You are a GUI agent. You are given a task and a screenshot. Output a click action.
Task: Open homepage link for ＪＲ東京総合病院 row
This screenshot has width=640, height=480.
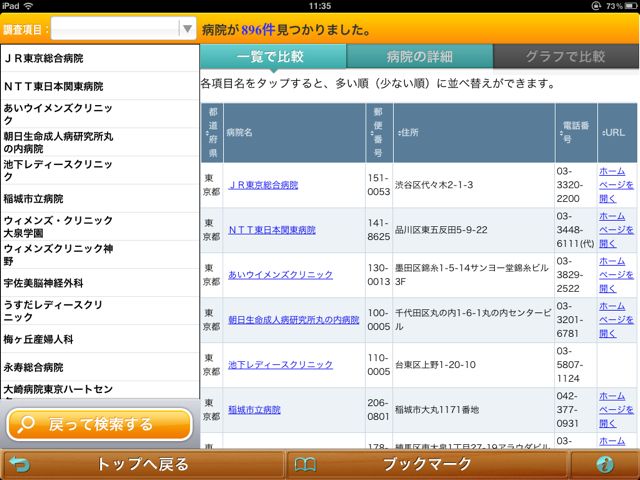click(616, 185)
